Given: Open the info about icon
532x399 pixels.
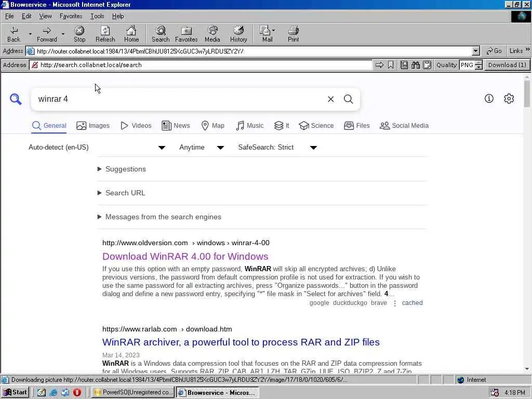Looking at the screenshot, I should tap(489, 99).
